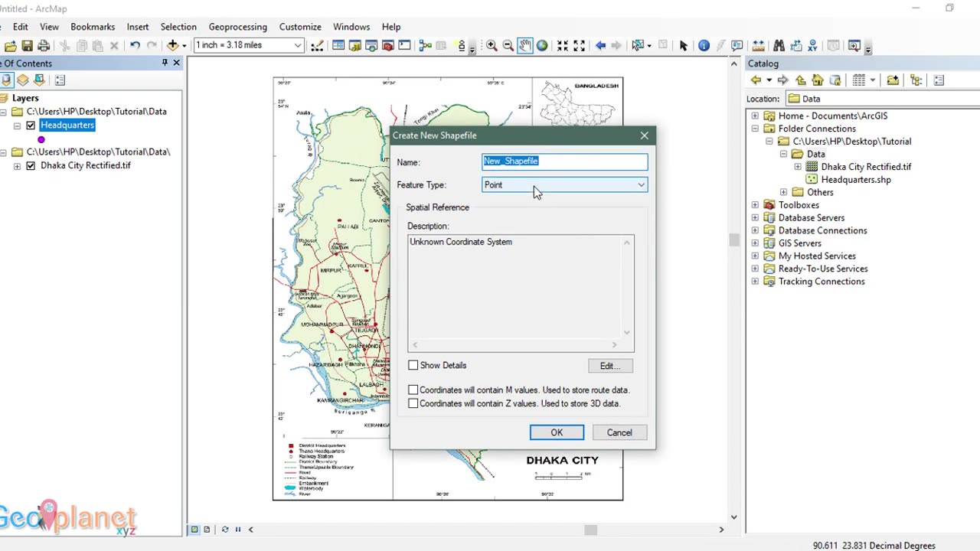Click the Fixed Zoom Out icon
Viewport: 980px width, 551px height.
tap(580, 46)
